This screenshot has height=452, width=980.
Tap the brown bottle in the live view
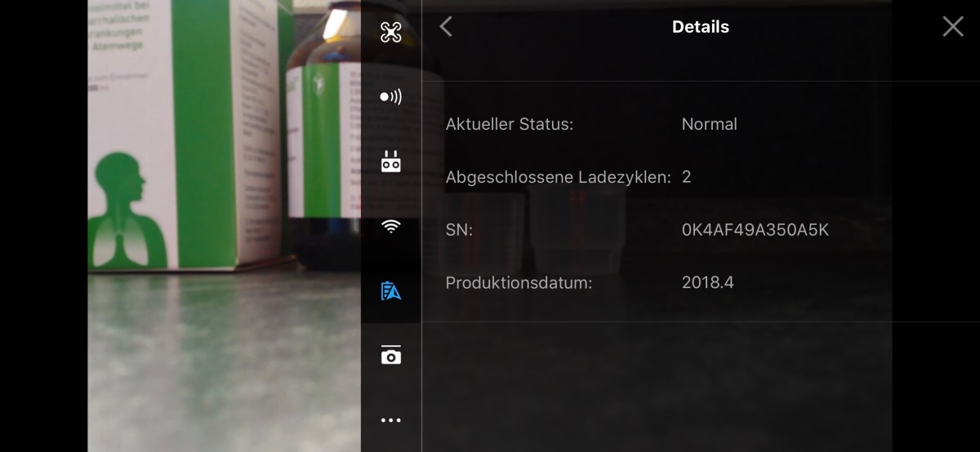tap(323, 135)
